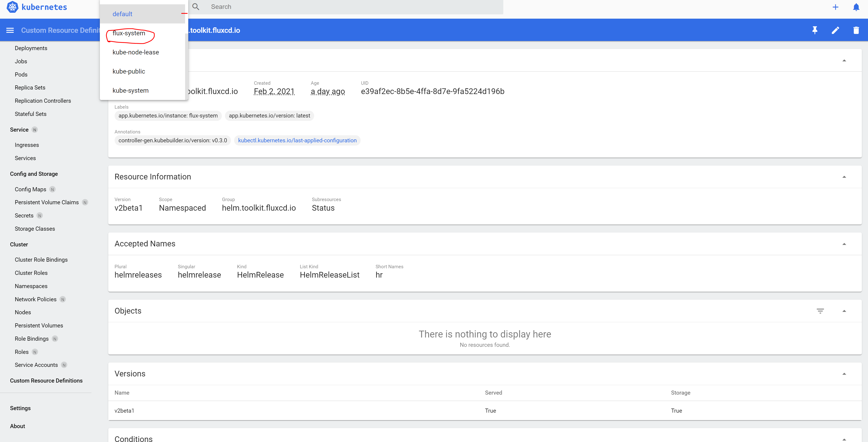Open Config Maps list
This screenshot has height=442, width=868.
tap(30, 189)
